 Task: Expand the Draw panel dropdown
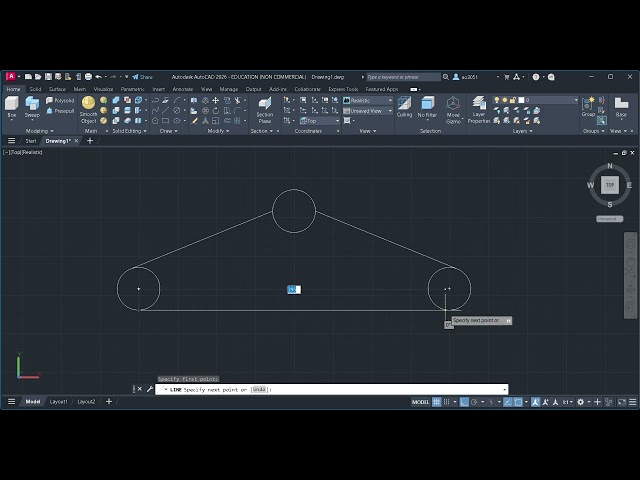point(169,131)
